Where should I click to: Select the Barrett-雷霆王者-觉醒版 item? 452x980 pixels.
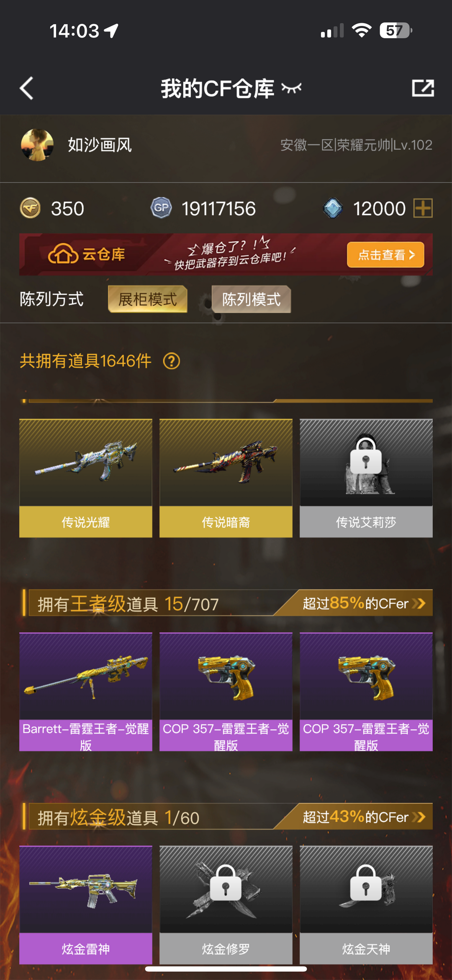[86, 692]
